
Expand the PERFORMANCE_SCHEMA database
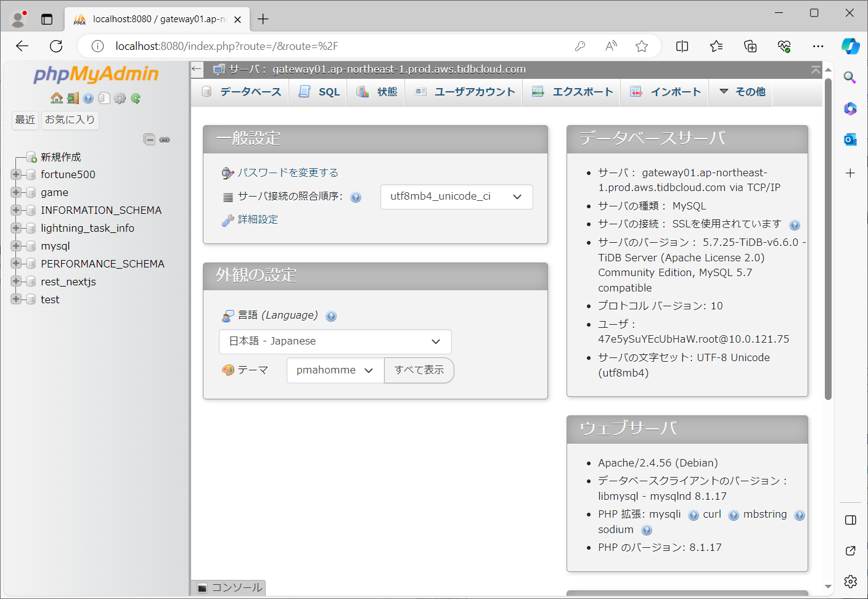click(x=16, y=264)
